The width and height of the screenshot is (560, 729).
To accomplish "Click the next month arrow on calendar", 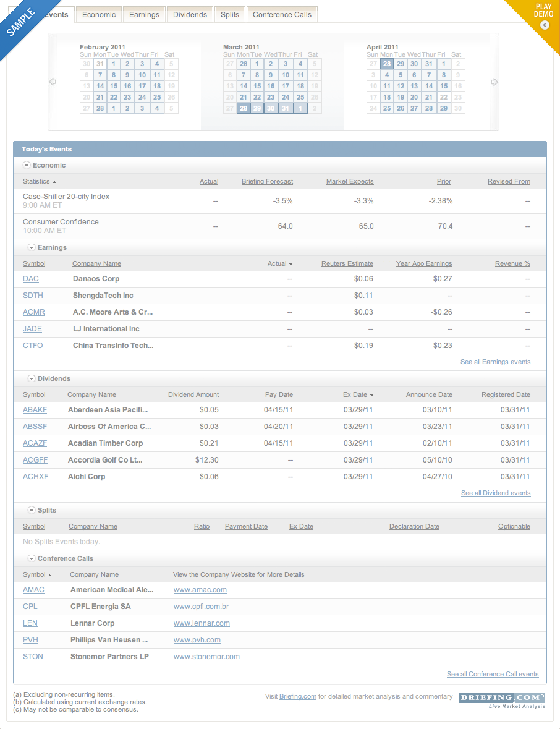I will [x=494, y=82].
